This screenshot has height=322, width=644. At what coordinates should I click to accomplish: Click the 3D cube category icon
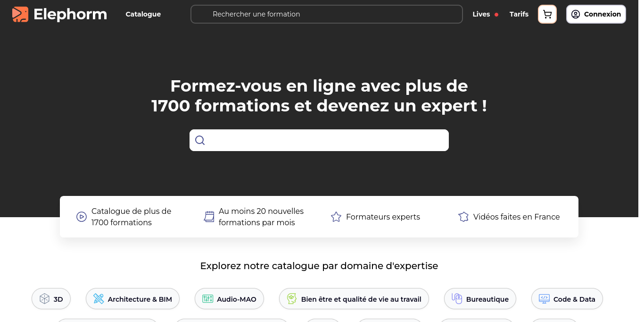click(x=44, y=299)
